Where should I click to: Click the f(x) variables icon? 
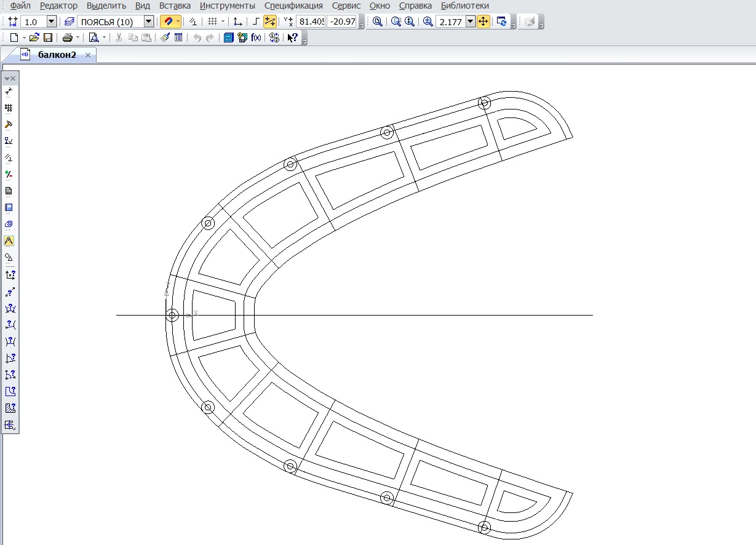pos(257,38)
